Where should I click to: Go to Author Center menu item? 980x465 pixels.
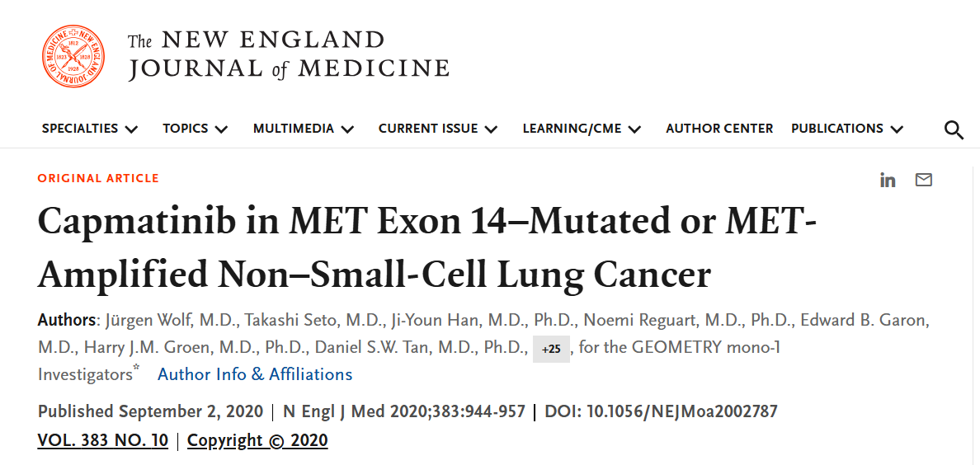tap(719, 129)
